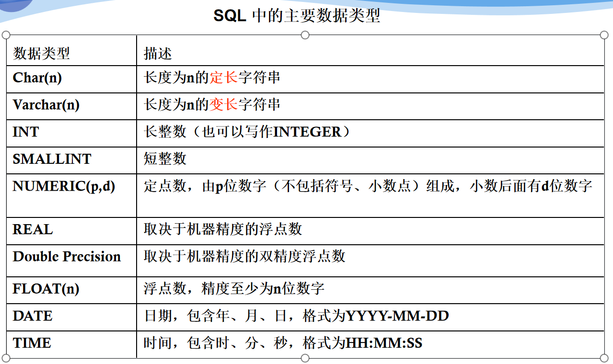Click the table's bottom-center selection handle
This screenshot has width=613, height=364.
pyautogui.click(x=305, y=358)
